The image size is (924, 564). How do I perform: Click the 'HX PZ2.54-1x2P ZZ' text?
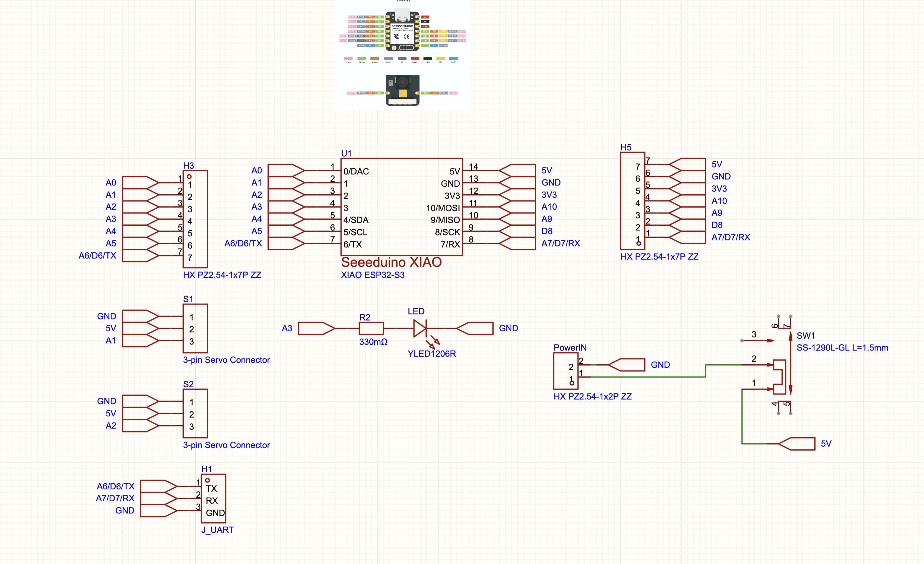[x=592, y=397]
